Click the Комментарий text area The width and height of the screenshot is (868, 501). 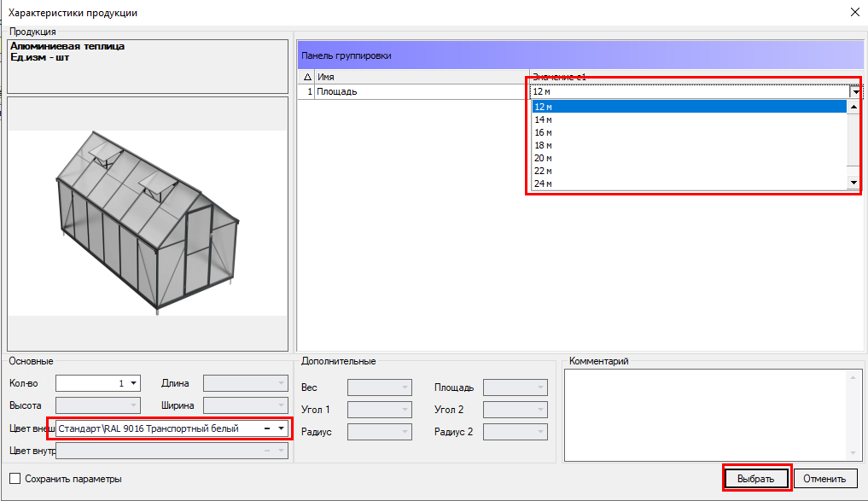coord(713,415)
